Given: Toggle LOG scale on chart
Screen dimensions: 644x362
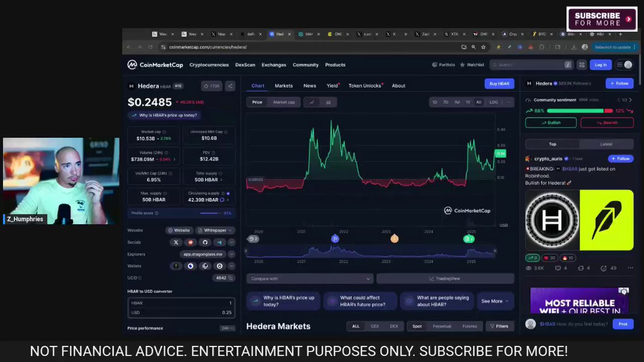Looking at the screenshot, I should tap(494, 102).
